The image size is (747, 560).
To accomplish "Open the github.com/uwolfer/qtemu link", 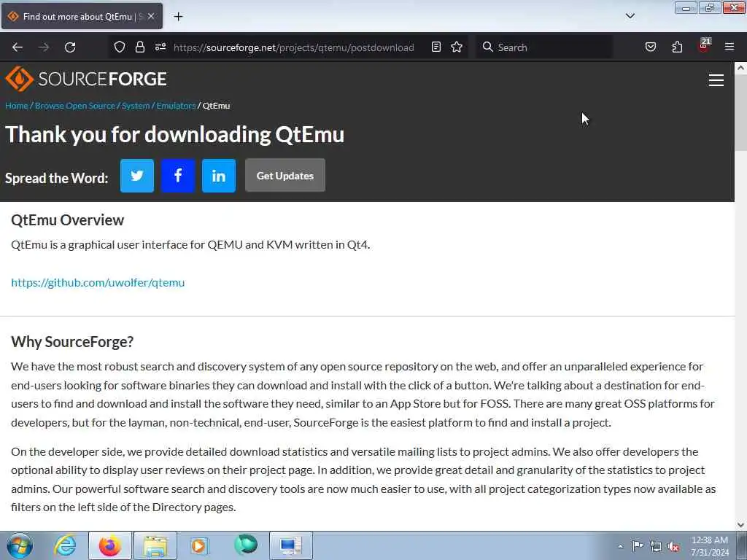I will click(98, 282).
